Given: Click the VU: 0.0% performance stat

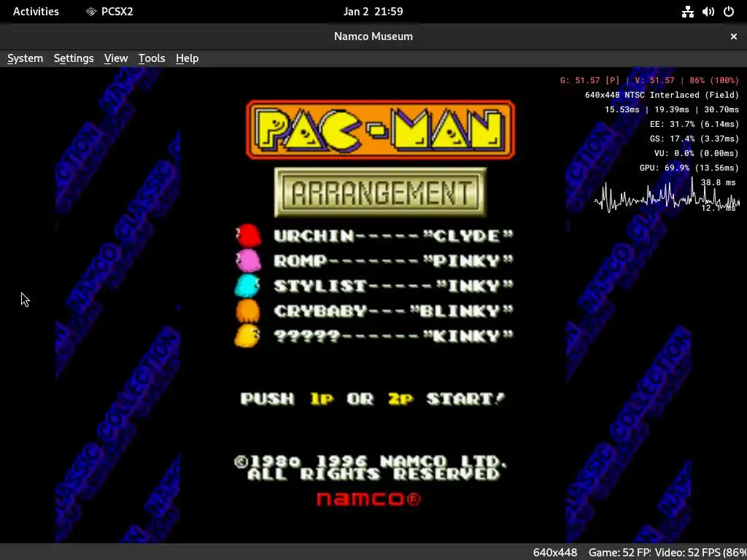Looking at the screenshot, I should [697, 153].
